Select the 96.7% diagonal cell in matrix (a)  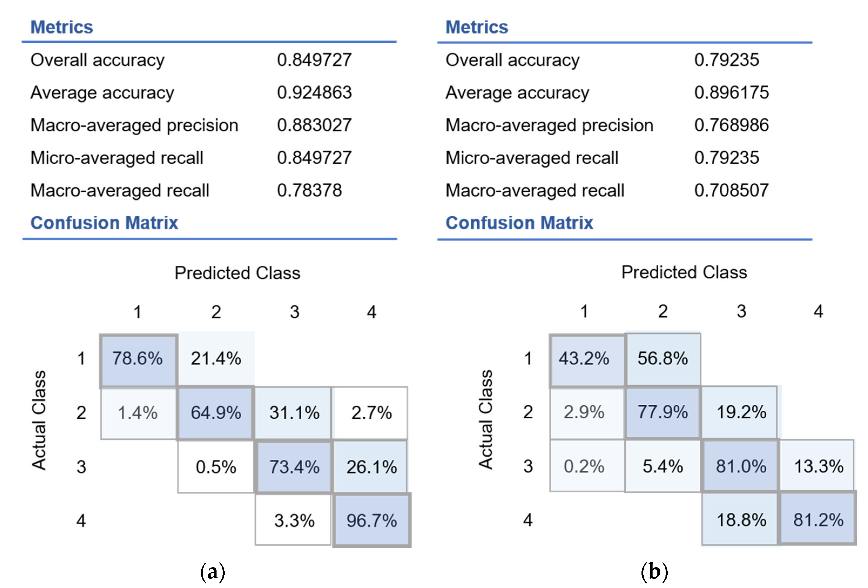click(371, 521)
